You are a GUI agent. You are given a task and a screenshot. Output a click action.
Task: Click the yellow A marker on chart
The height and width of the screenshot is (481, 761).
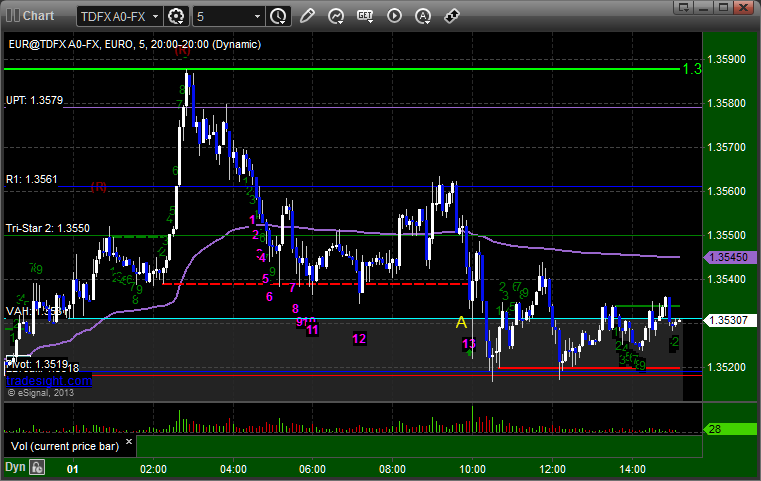[461, 322]
